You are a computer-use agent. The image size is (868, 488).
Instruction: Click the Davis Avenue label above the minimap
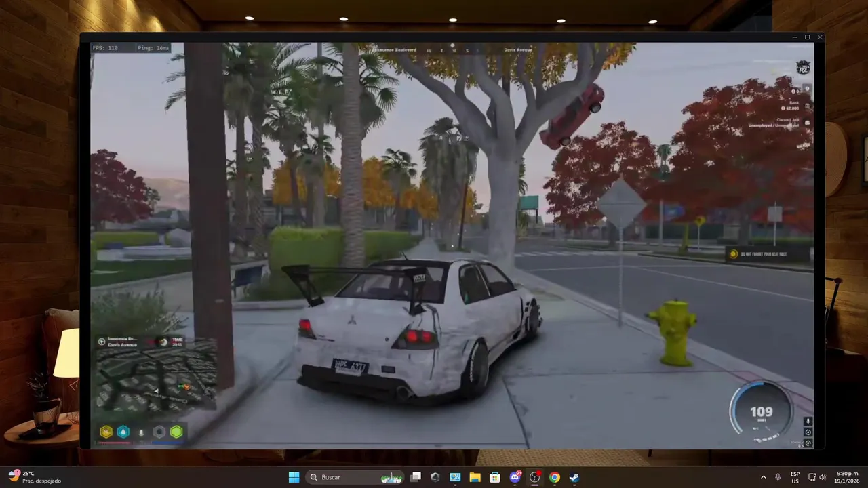point(123,345)
